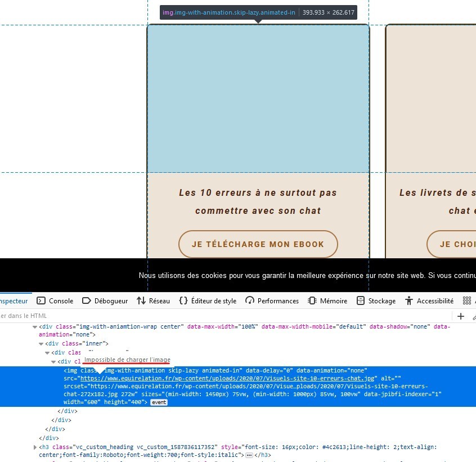476x462 pixels.
Task: Open the Performances gauge icon
Action: pos(250,301)
